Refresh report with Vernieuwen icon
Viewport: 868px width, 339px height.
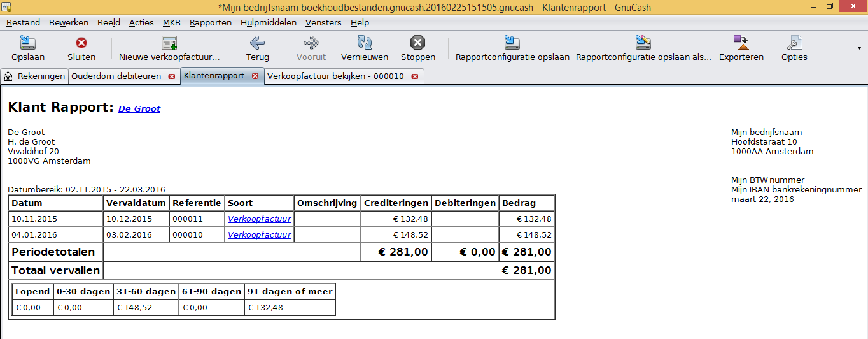point(365,43)
